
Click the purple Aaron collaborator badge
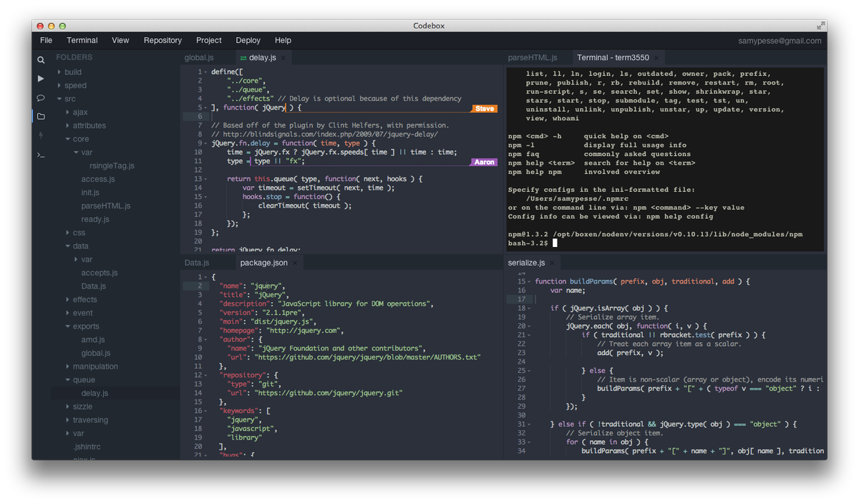click(484, 163)
